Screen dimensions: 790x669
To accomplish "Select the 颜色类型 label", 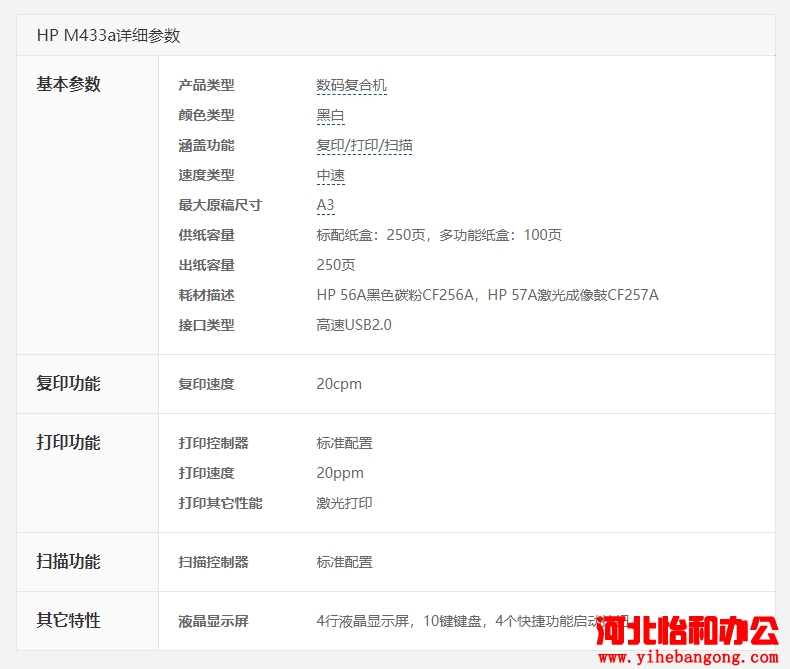I will [207, 115].
